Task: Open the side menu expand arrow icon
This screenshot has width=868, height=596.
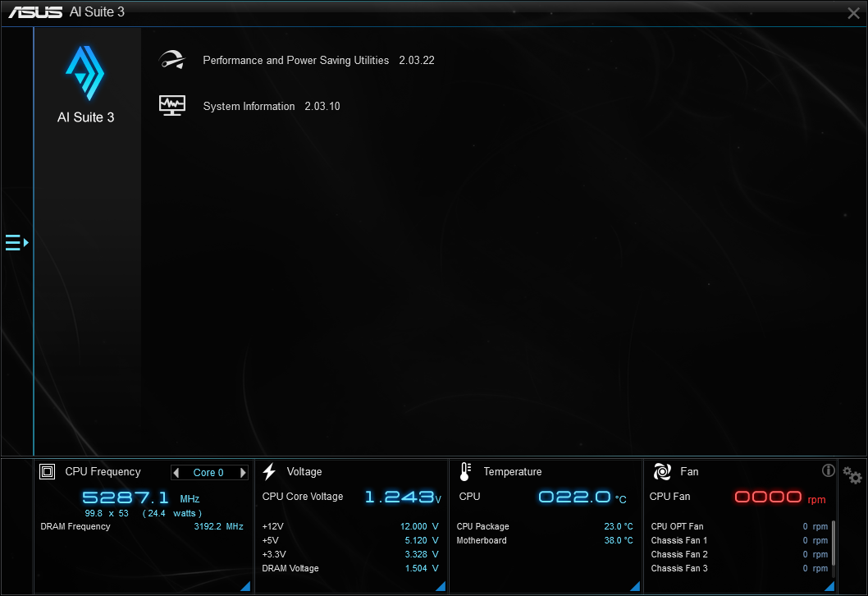Action: [16, 243]
